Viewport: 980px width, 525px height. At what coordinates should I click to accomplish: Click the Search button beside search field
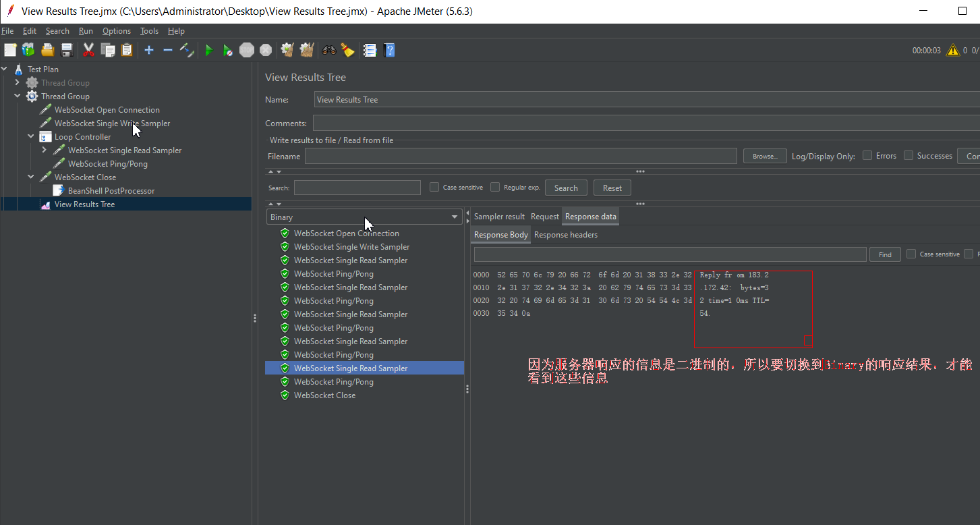pyautogui.click(x=566, y=188)
